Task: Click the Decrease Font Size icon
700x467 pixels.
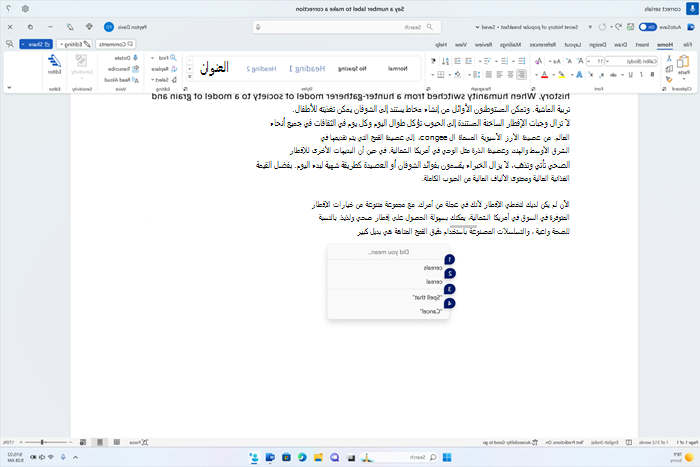Action: coord(569,61)
